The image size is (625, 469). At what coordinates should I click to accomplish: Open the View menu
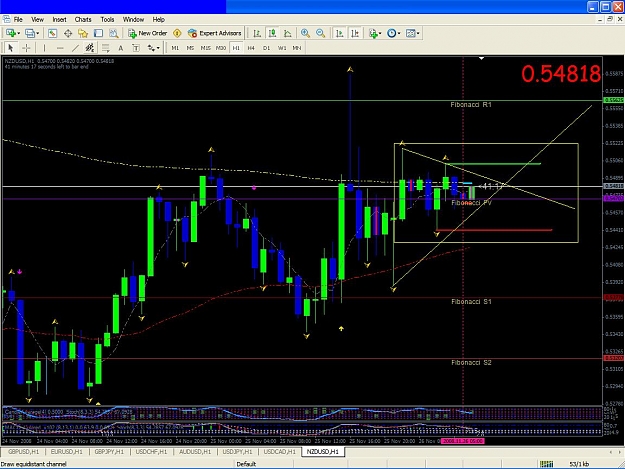point(37,20)
